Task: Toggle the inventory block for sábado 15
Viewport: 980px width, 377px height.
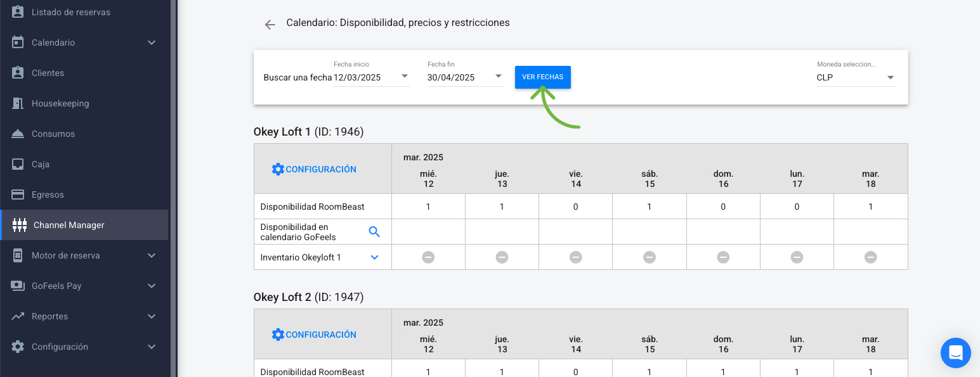Action: (650, 257)
